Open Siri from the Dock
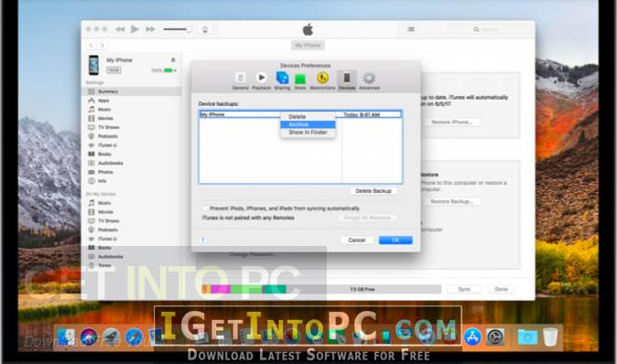Viewport: 617px width, 364px height. (x=89, y=337)
